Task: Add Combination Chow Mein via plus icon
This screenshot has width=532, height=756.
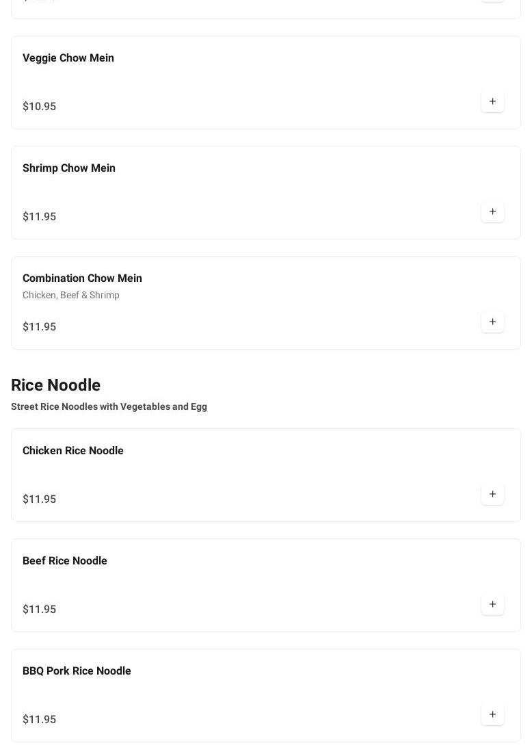Action: coord(492,322)
